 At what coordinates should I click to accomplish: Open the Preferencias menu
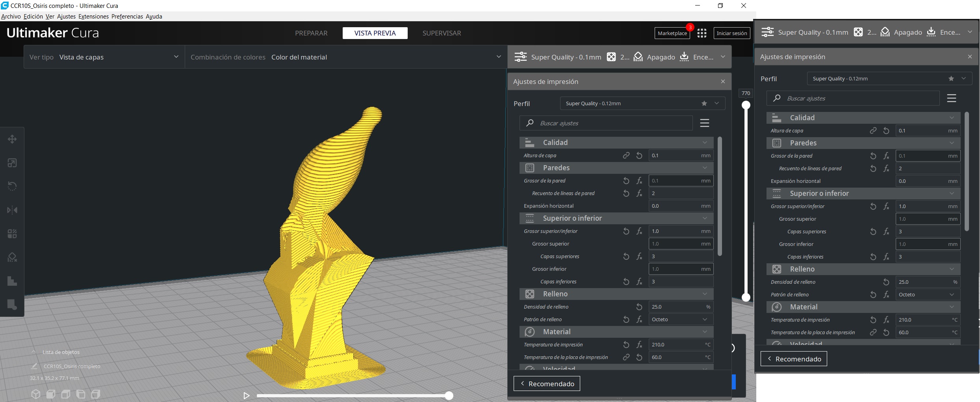(x=127, y=17)
